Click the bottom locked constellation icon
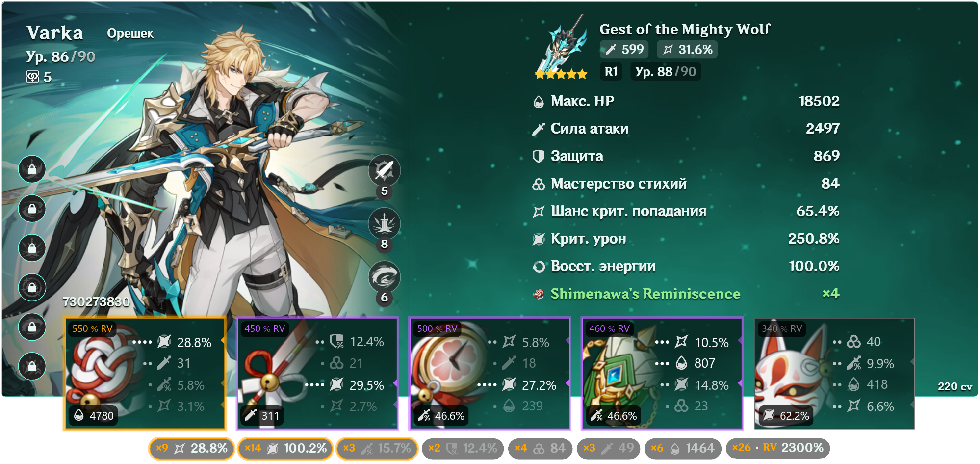980x464 pixels. click(x=32, y=366)
